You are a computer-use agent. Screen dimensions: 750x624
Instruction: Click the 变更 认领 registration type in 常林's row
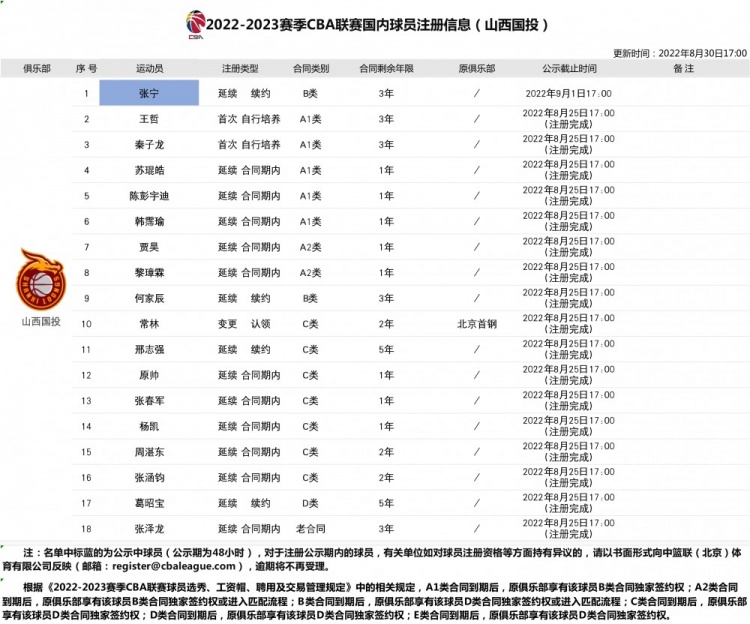coord(244,324)
